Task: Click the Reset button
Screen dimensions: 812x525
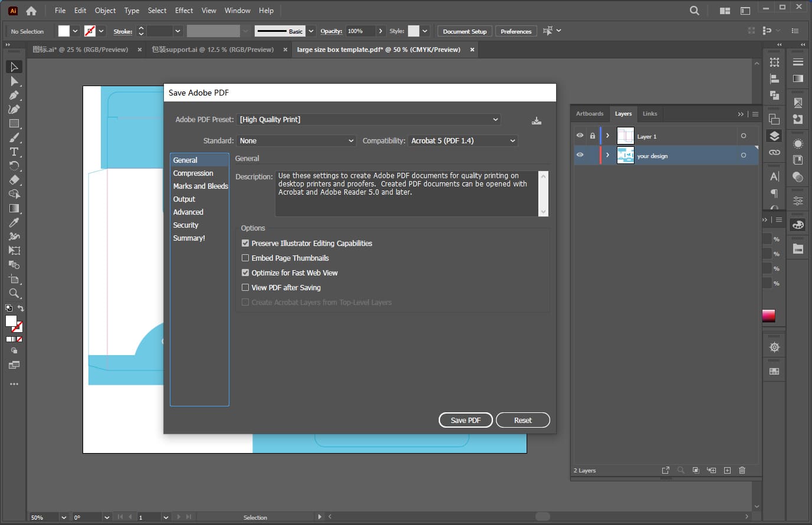Action: coord(523,420)
